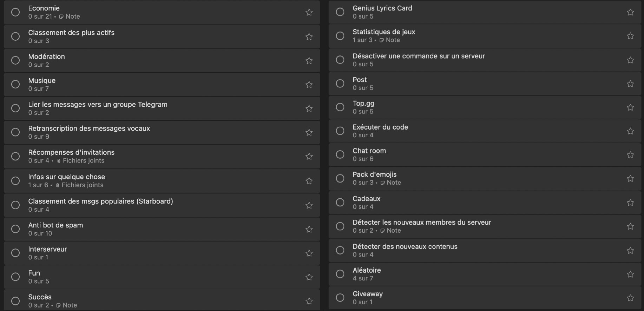Star the Economie task

[309, 12]
